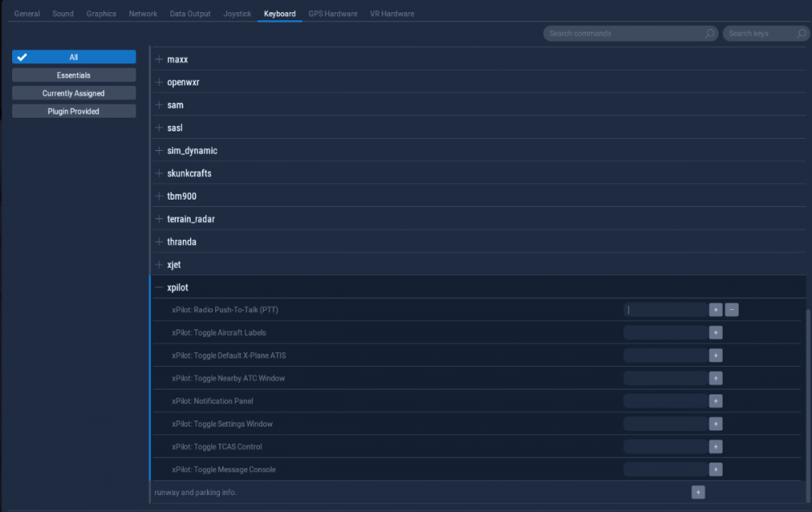
Task: Add a key binding for Radio Push-To-Talk
Action: (x=715, y=310)
